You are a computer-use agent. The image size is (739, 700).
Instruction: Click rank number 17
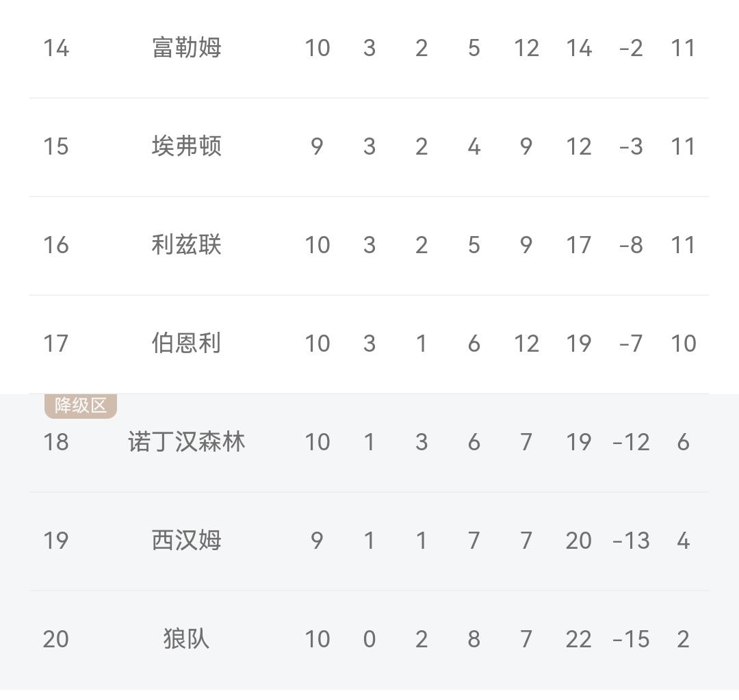[56, 343]
